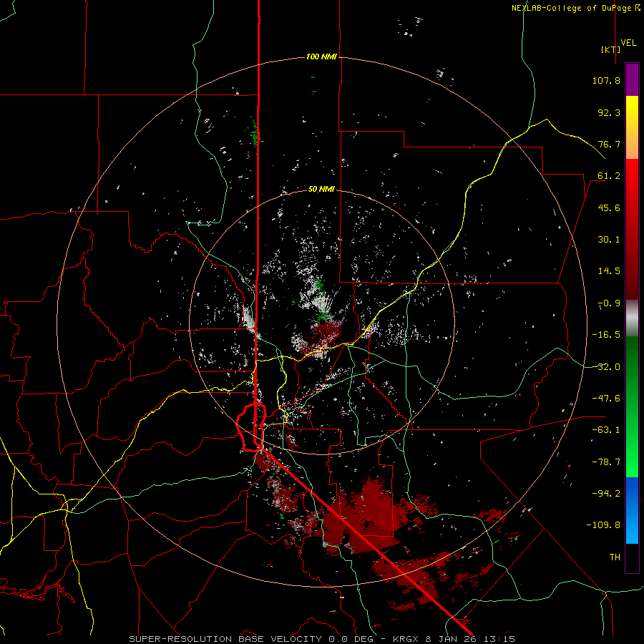Viewport: 644px width, 644px height.
Task: Click the "TH" label on the legend
Action: (x=615, y=557)
